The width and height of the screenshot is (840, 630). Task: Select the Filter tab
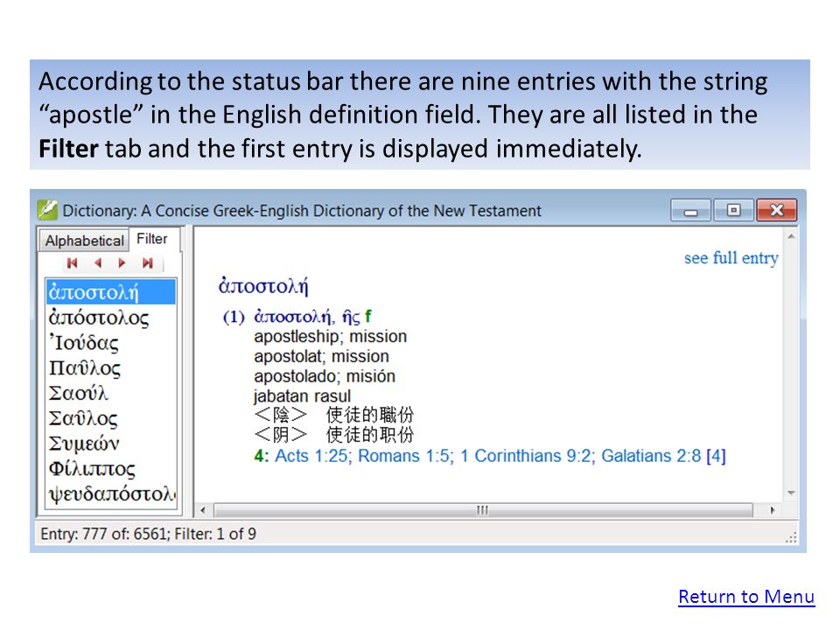pyautogui.click(x=152, y=239)
